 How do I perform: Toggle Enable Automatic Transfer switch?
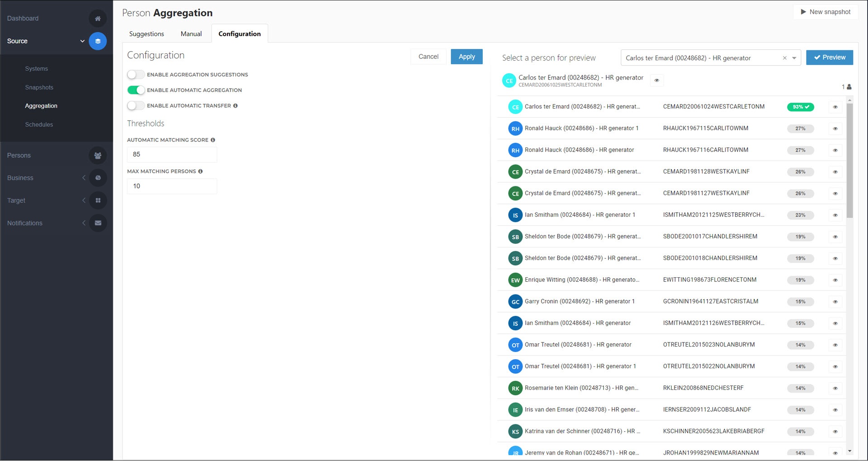136,106
